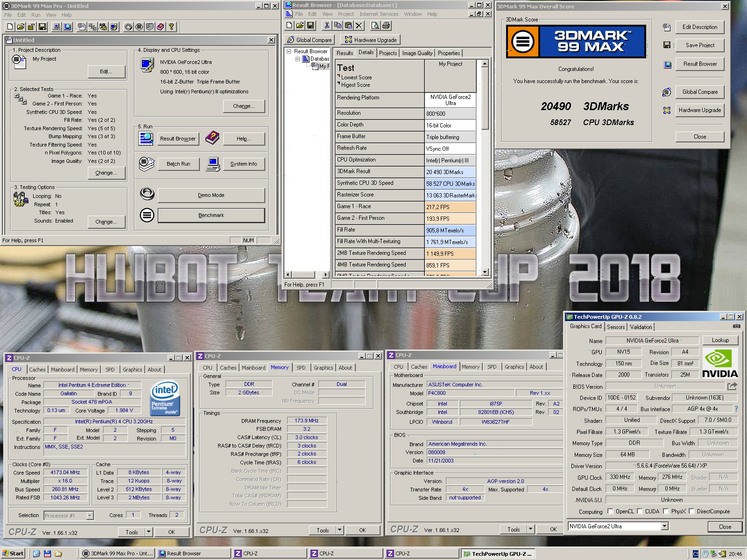Viewport: 747px width, 560px height.
Task: Click scroll down arrow in Result Browser details
Action: coord(485,272)
